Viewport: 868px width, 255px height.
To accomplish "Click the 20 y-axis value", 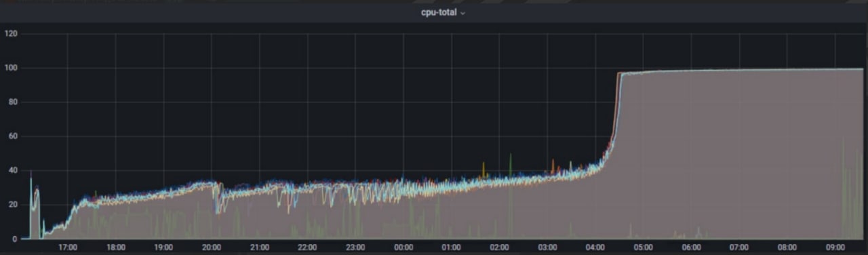I will coord(13,205).
